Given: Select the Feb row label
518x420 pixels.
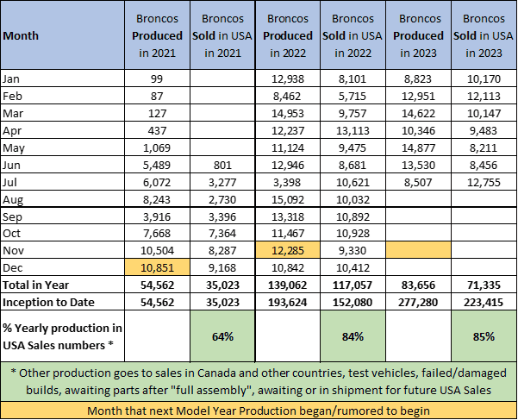Looking at the screenshot, I should click(x=62, y=96).
